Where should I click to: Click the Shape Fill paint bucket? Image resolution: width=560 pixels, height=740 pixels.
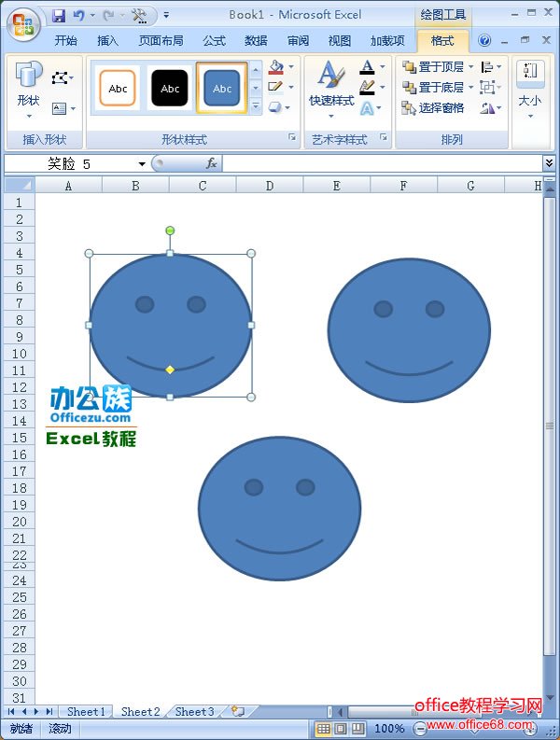click(276, 67)
